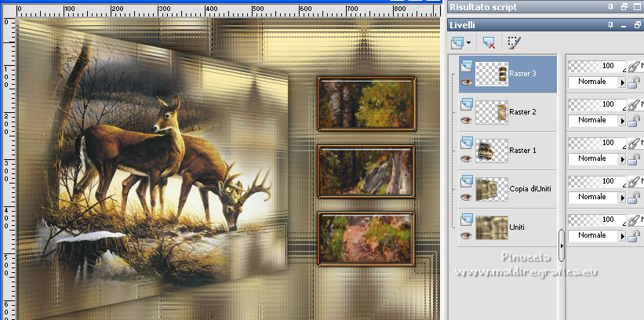Click the Copia diUniti opacity slider

[598, 180]
